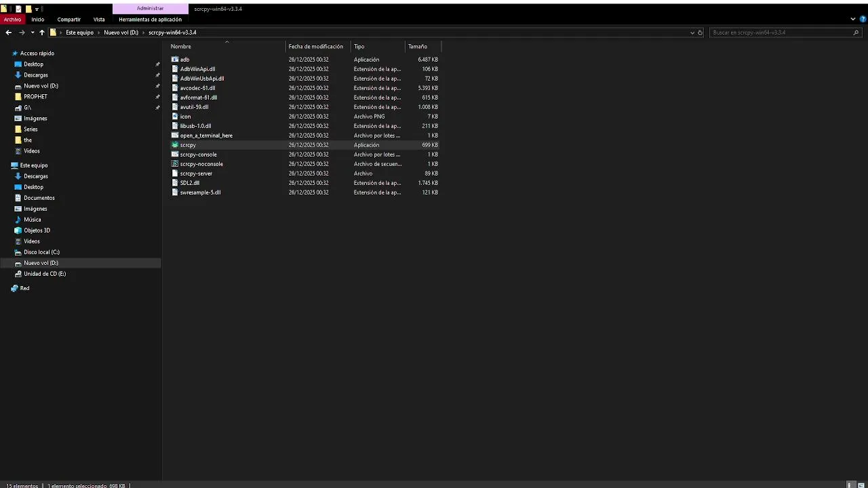Select the scrcpy-noconsole script file icon
Viewport: 868px width, 488px height.
tap(175, 164)
